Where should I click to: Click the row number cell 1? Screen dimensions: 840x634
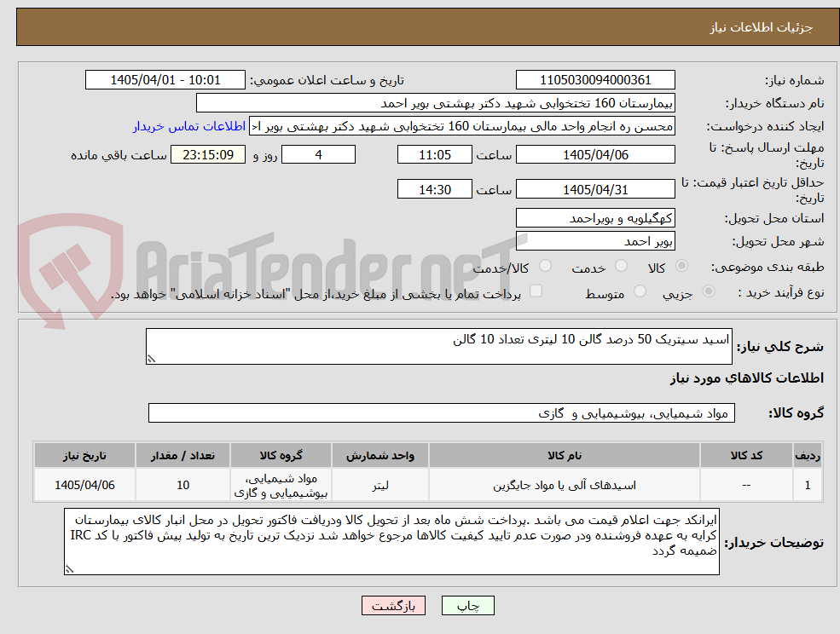[x=808, y=485]
